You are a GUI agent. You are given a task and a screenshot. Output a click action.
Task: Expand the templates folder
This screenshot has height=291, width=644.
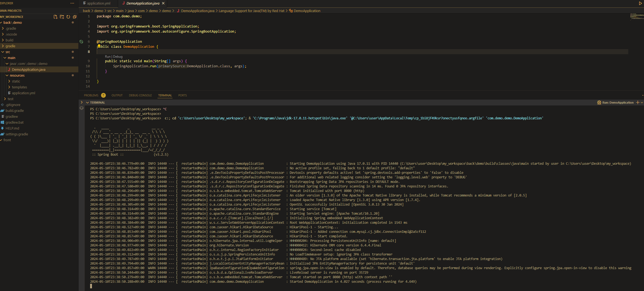pos(19,87)
